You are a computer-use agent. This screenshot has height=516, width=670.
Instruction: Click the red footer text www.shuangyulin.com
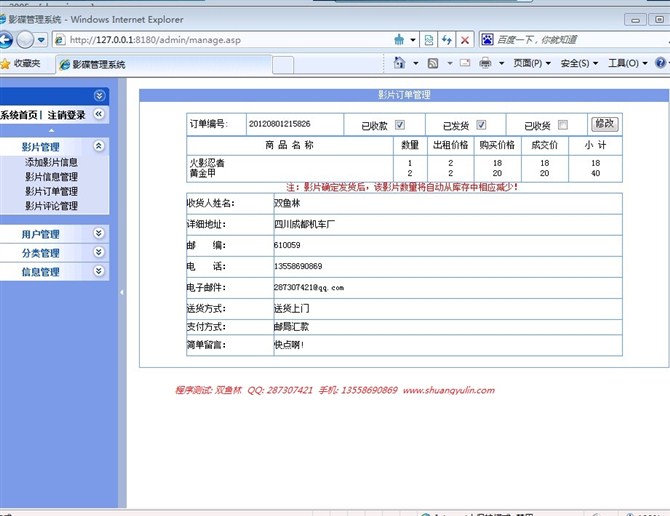[x=449, y=390]
